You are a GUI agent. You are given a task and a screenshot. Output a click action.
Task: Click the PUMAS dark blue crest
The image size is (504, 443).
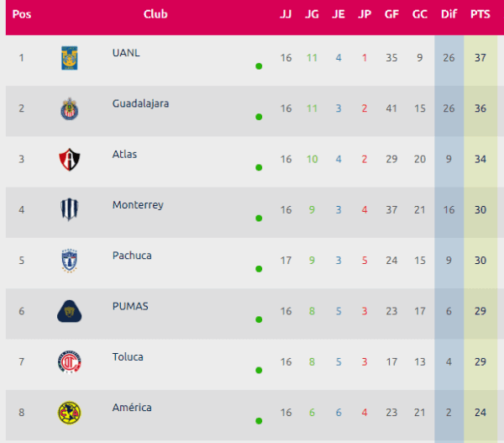[x=70, y=311]
